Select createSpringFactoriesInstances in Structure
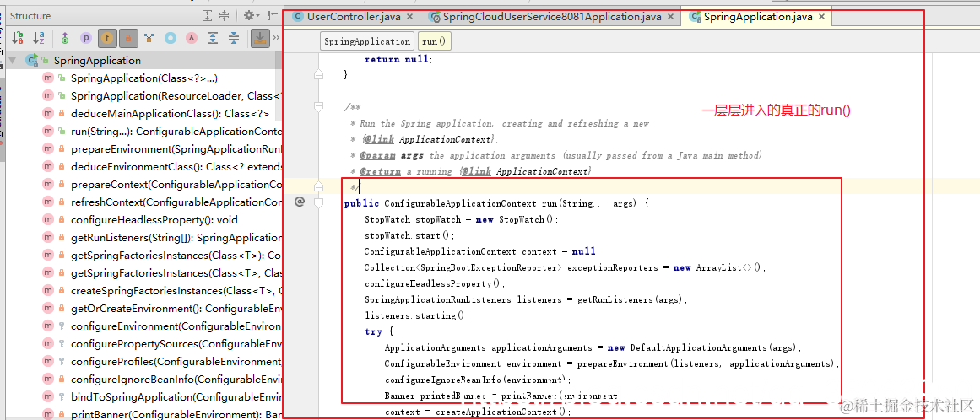The height and width of the screenshot is (420, 980). pos(176,291)
